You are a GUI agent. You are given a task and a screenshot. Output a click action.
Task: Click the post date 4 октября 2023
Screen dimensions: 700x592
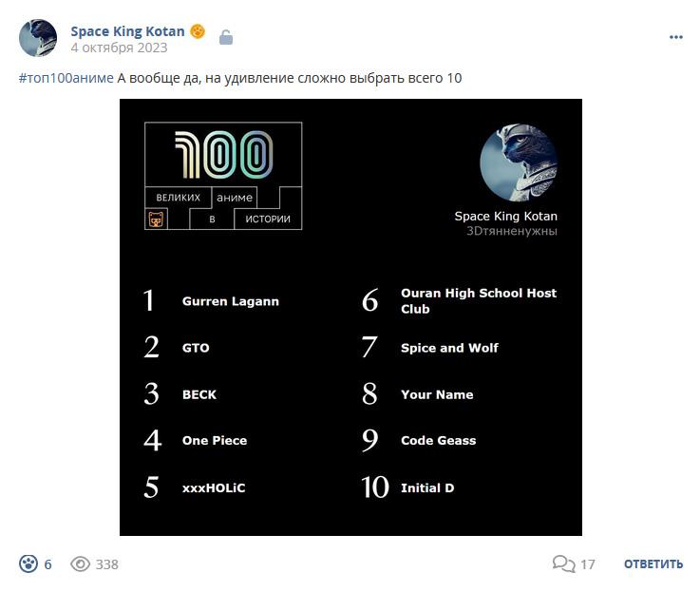click(119, 48)
